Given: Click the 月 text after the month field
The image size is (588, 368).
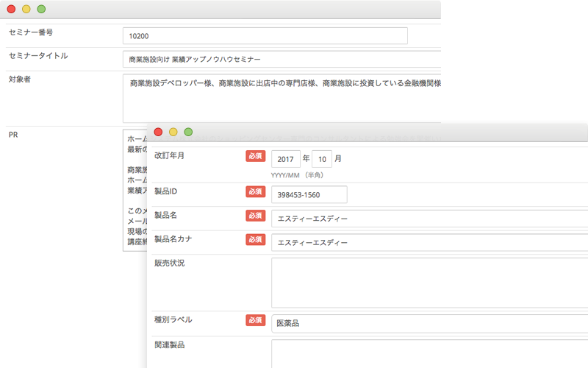Looking at the screenshot, I should click(338, 158).
